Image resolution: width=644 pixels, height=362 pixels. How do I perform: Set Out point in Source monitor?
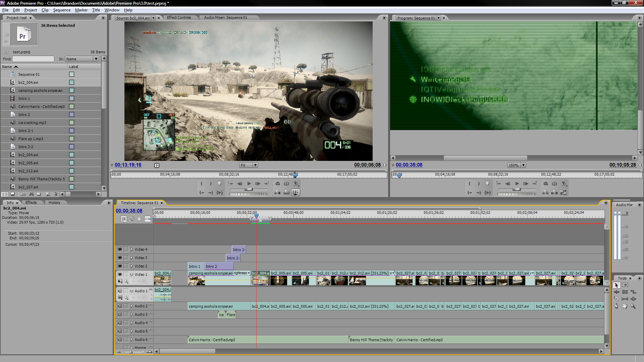click(211, 184)
